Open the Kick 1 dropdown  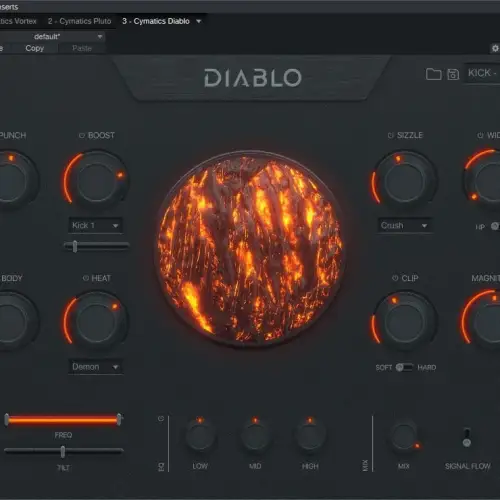(95, 226)
